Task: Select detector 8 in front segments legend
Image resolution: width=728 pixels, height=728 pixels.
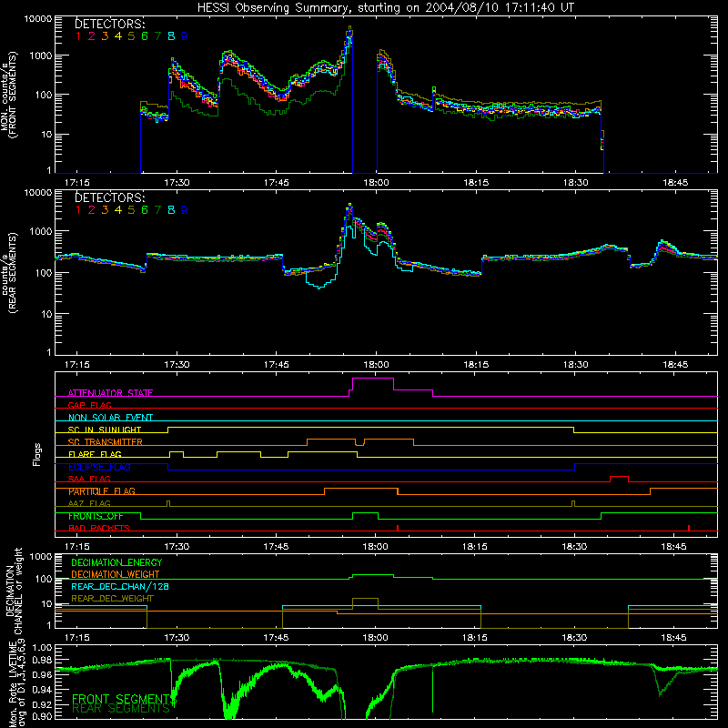Action: [171, 36]
